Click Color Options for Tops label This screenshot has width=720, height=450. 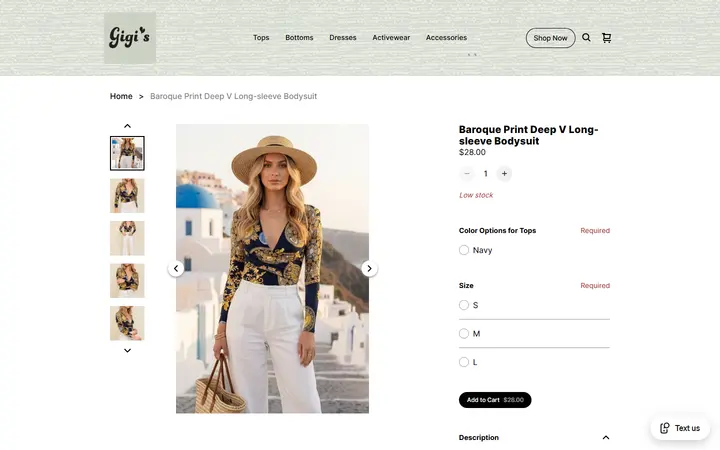click(x=497, y=231)
